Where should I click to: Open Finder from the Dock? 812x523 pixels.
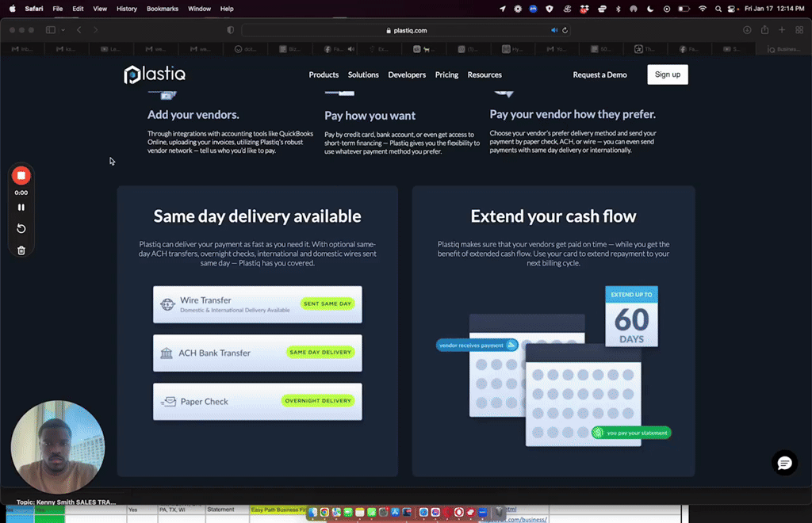(312, 512)
